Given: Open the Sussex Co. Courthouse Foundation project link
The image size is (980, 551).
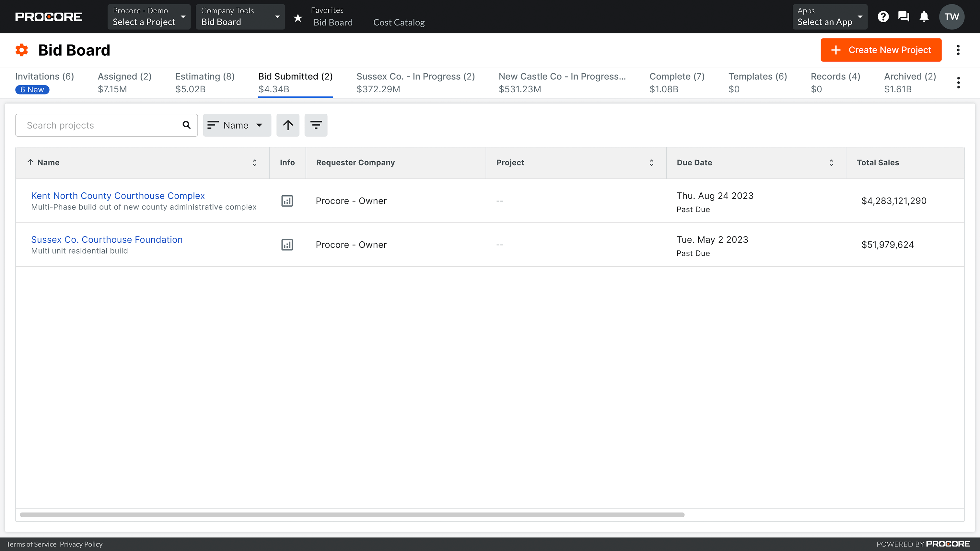Looking at the screenshot, I should pyautogui.click(x=107, y=240).
